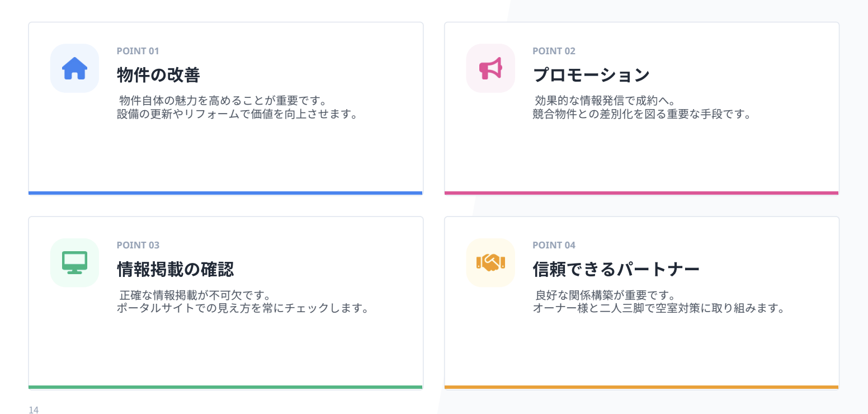Viewport: 868px width, 414px height.
Task: Click the green monitor icon
Action: pyautogui.click(x=74, y=262)
